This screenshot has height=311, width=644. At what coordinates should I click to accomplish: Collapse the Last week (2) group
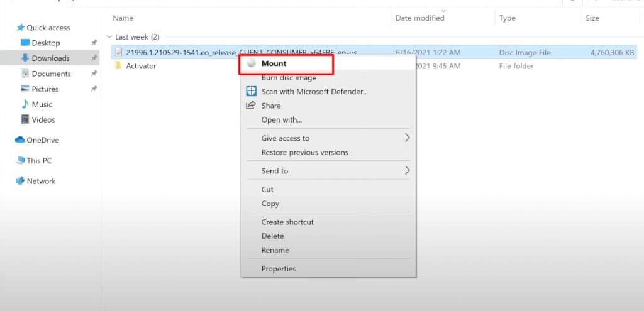(x=109, y=37)
